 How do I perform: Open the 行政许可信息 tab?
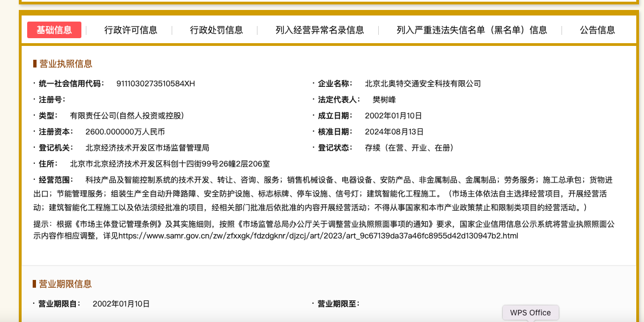point(131,30)
